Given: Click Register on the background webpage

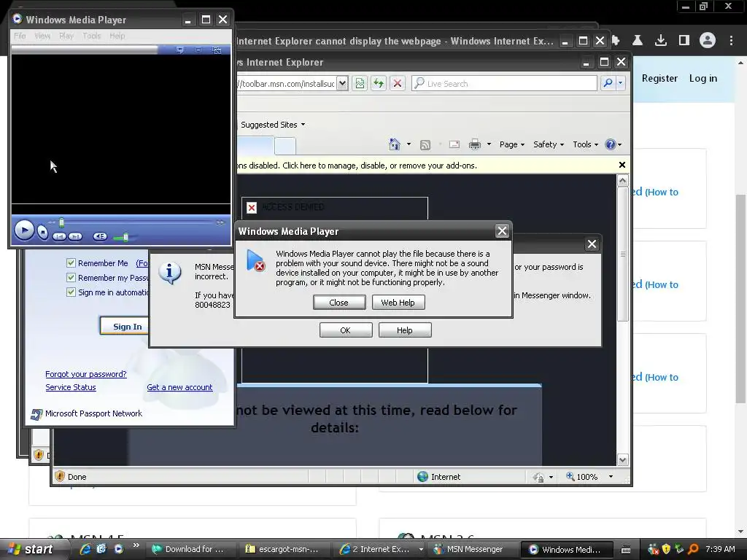Looking at the screenshot, I should click(659, 78).
